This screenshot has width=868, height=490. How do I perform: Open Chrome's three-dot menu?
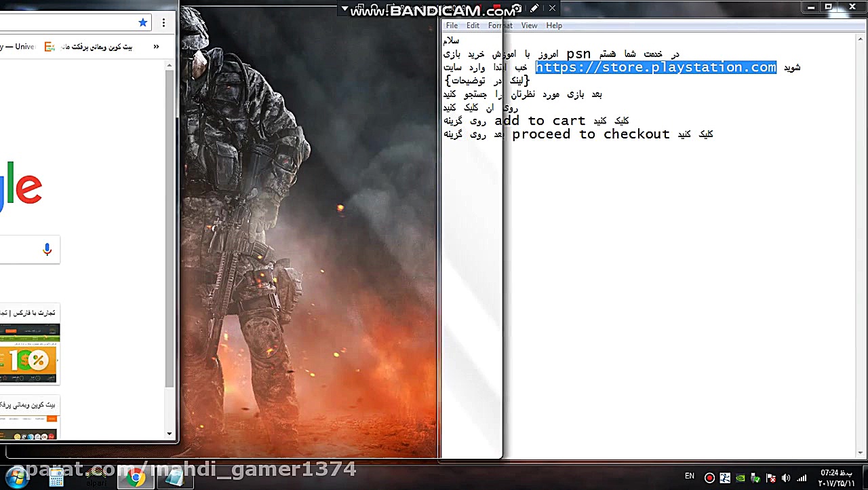pyautogui.click(x=163, y=22)
